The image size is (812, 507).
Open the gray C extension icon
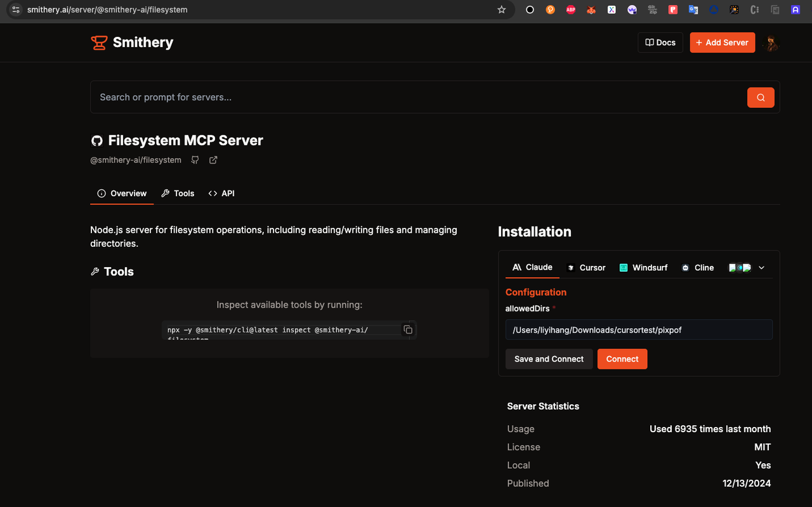click(x=754, y=10)
